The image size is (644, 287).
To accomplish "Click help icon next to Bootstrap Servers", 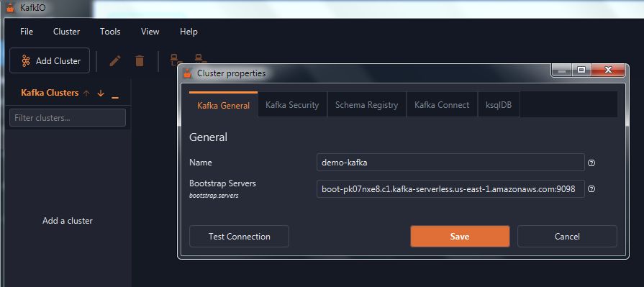I will tap(591, 189).
